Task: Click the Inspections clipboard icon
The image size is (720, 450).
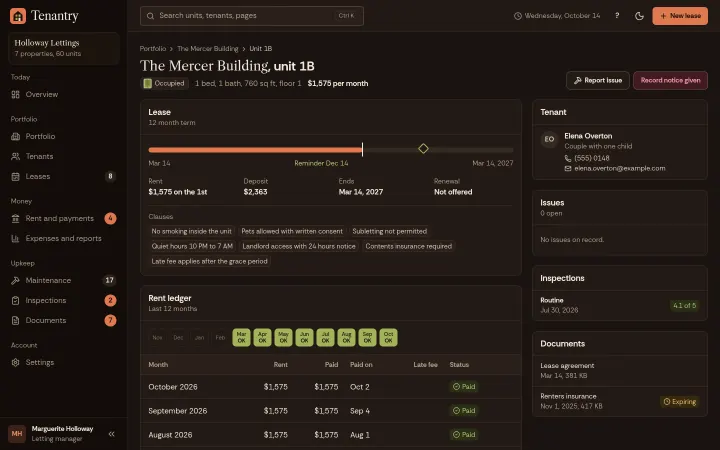Action: coord(16,301)
